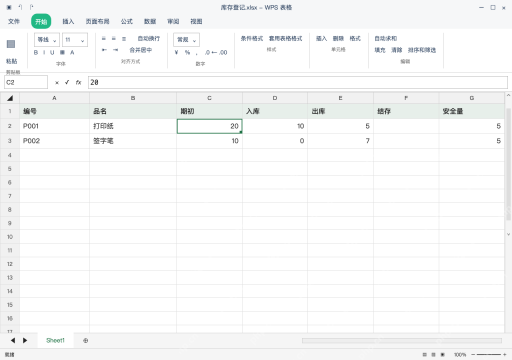512x360 pixels.
Task: Switch to the Data (数据) tab
Action: tap(150, 21)
